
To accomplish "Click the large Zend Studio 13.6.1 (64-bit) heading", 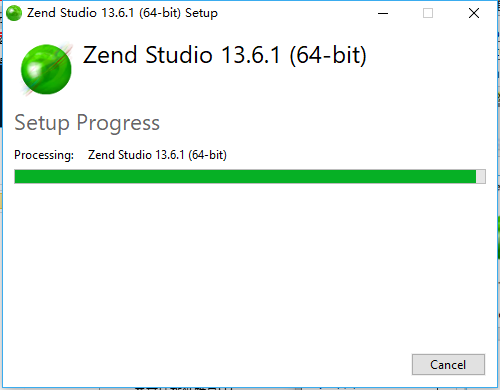I will click(224, 55).
